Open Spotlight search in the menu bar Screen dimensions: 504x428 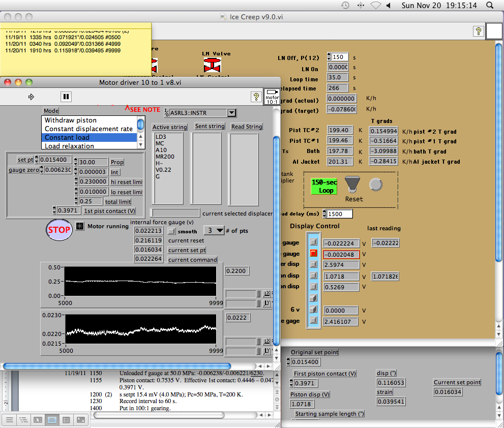[x=490, y=5]
